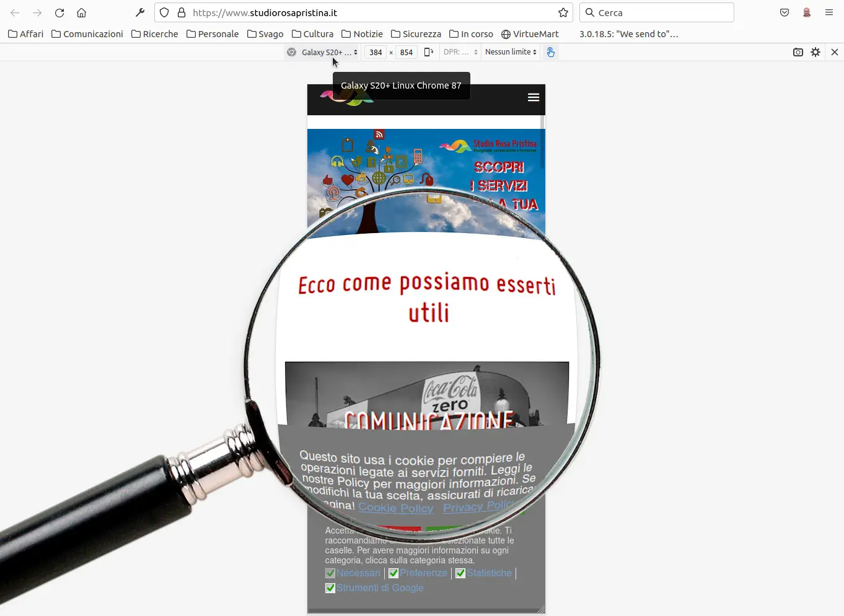Open the mobile site hamburger menu

[534, 97]
